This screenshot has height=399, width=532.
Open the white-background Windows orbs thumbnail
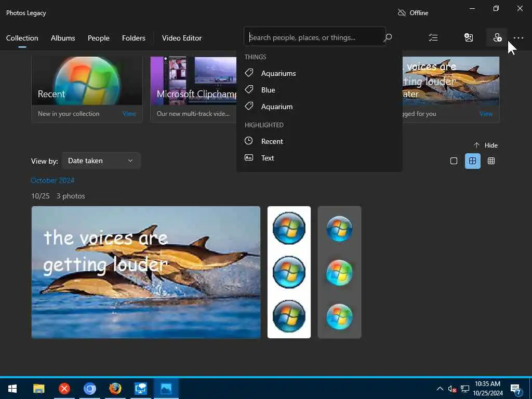289,272
